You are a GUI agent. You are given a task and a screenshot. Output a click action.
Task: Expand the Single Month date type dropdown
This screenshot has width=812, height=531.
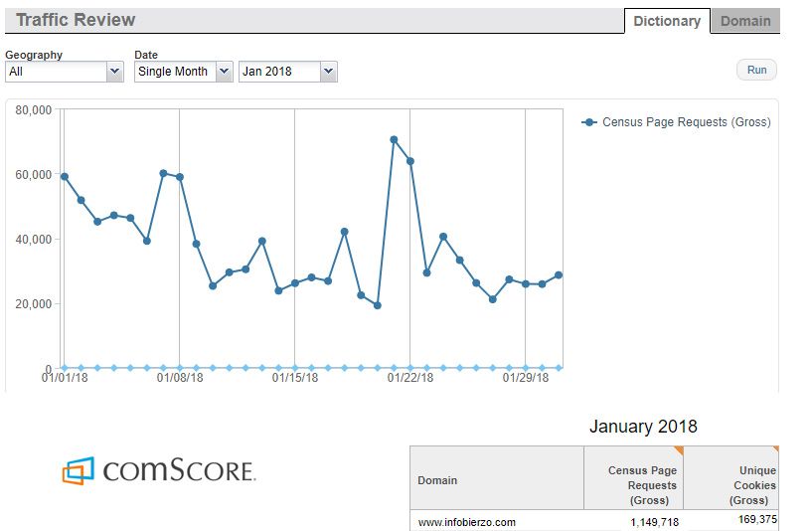184,72
